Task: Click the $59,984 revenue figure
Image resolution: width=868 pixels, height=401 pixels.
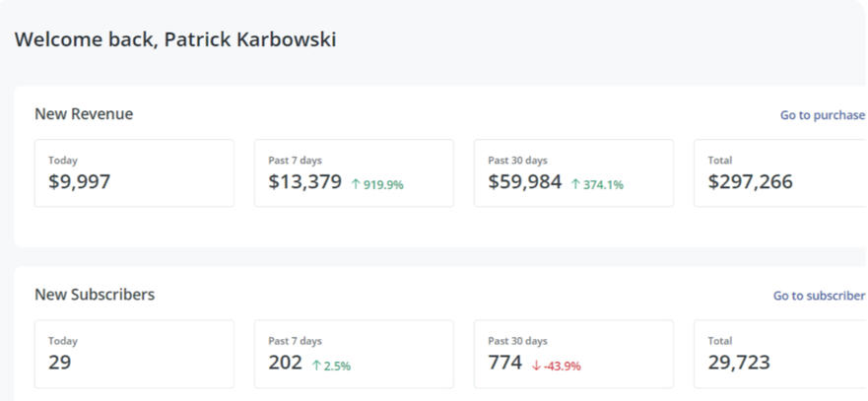Action: coord(525,182)
